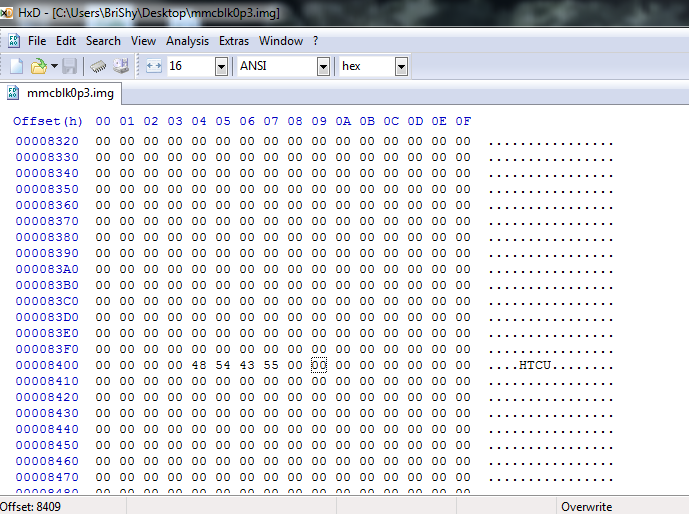
Task: Click the Open file folder icon
Action: pyautogui.click(x=38, y=66)
